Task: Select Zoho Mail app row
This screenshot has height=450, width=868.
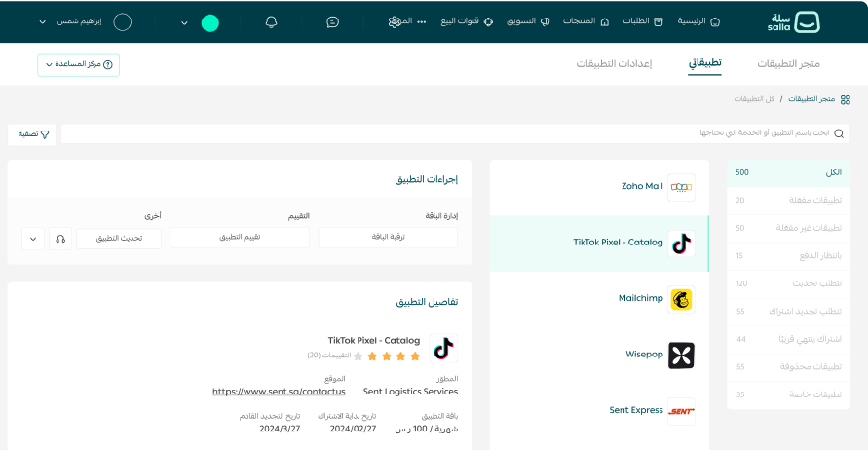Action: click(x=599, y=187)
